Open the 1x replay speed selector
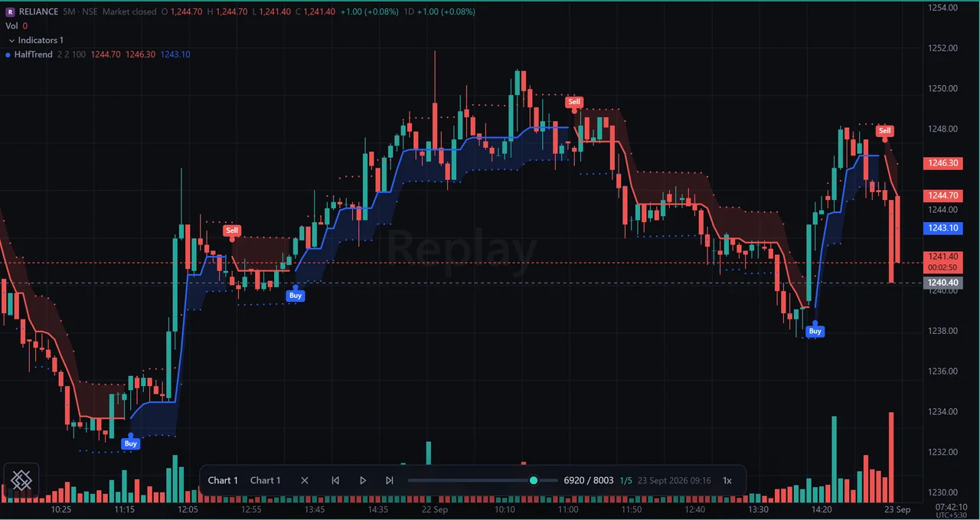Image resolution: width=980 pixels, height=520 pixels. click(727, 480)
